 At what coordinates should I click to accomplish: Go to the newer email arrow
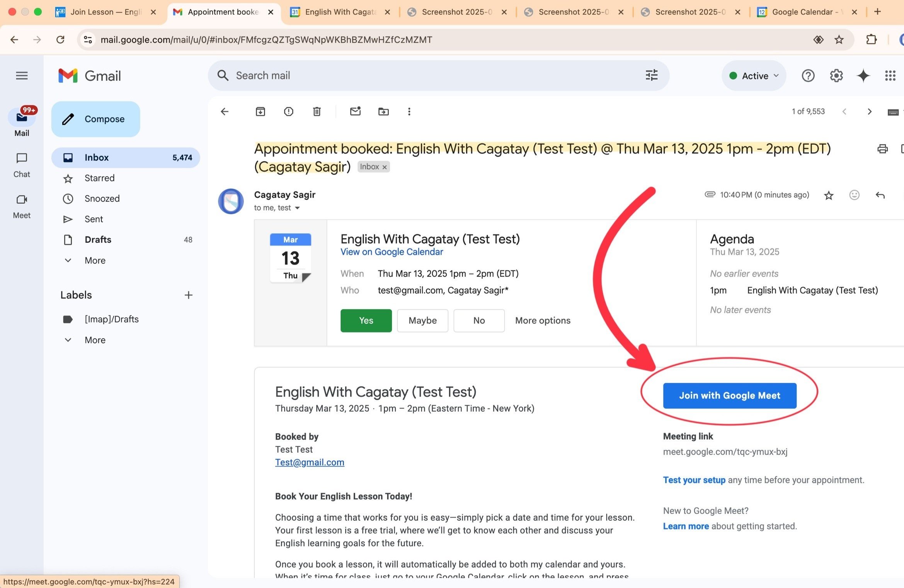point(844,112)
